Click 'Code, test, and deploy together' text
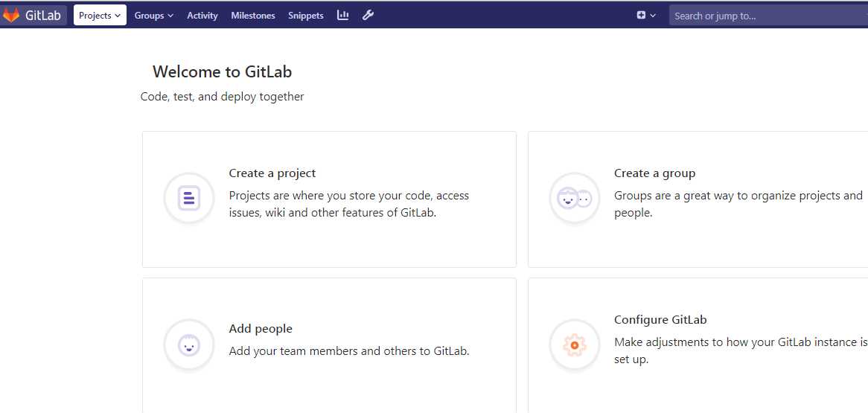Viewport: 868px width, 413px height. (x=222, y=97)
